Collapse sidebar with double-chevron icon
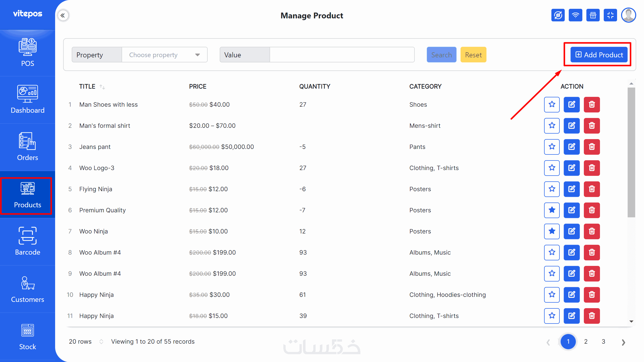Image resolution: width=644 pixels, height=362 pixels. pos(63,16)
